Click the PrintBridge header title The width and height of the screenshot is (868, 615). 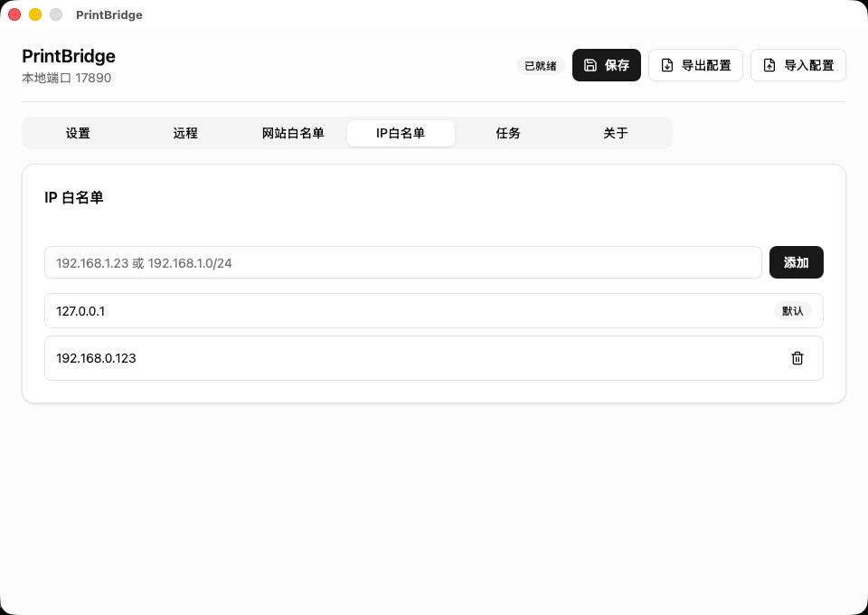69,56
